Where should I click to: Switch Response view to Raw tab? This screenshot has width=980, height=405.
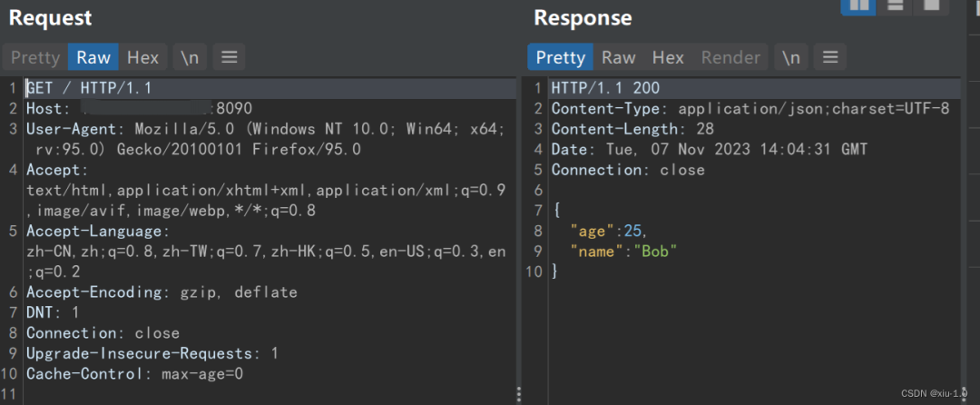[618, 57]
